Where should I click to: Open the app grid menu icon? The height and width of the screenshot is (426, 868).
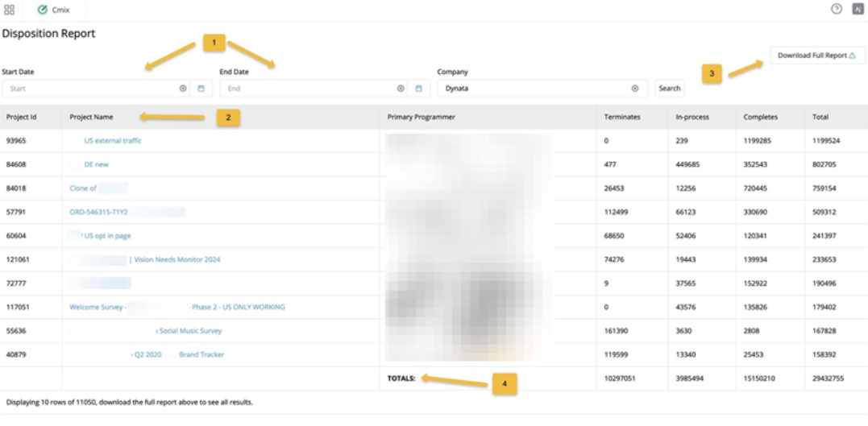pyautogui.click(x=9, y=10)
